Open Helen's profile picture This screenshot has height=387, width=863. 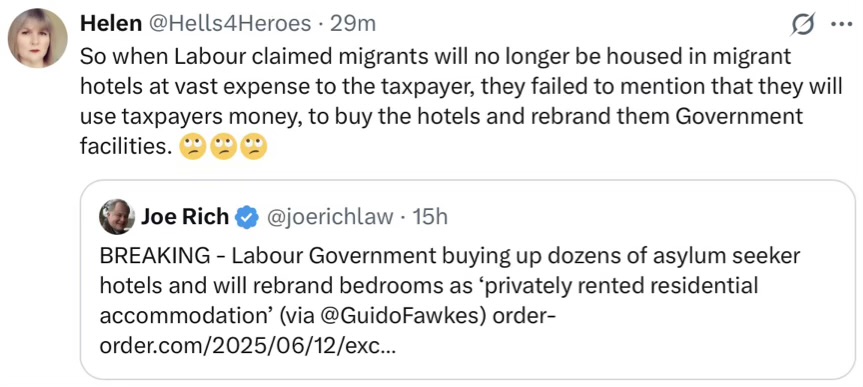click(37, 39)
